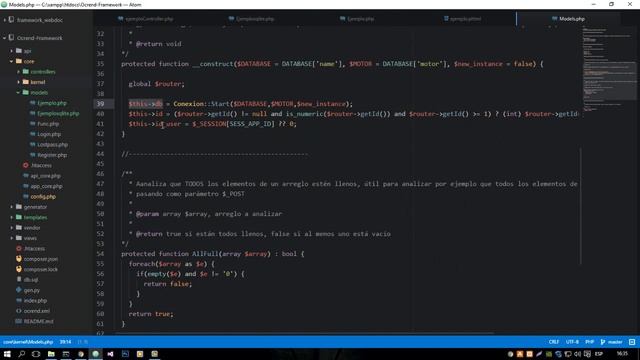Open Func.php in the tree view
The image size is (640, 360).
click(x=48, y=124)
